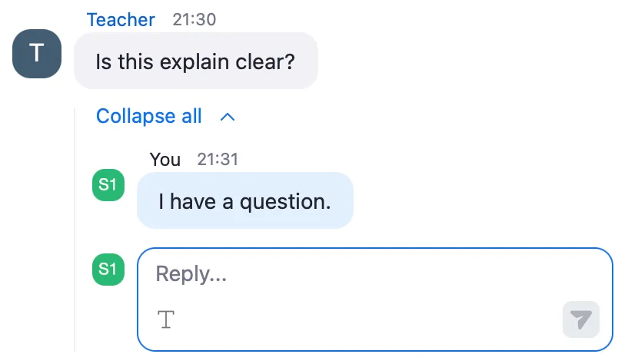Open text formatting options in reply box
Image resolution: width=638 pixels, height=364 pixels.
click(166, 319)
